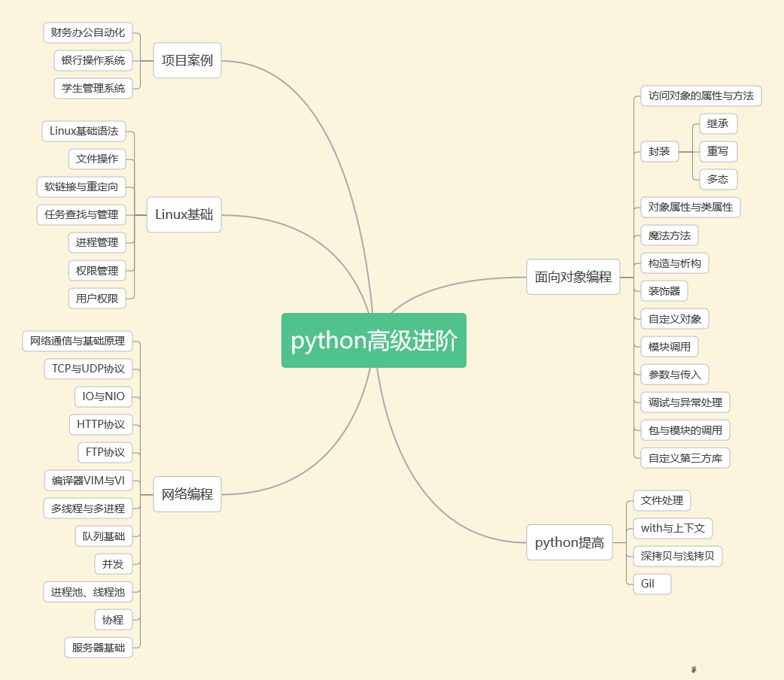Screen dimensions: 784x680
Task: Select the Linux基础 branch node
Action: 184,214
